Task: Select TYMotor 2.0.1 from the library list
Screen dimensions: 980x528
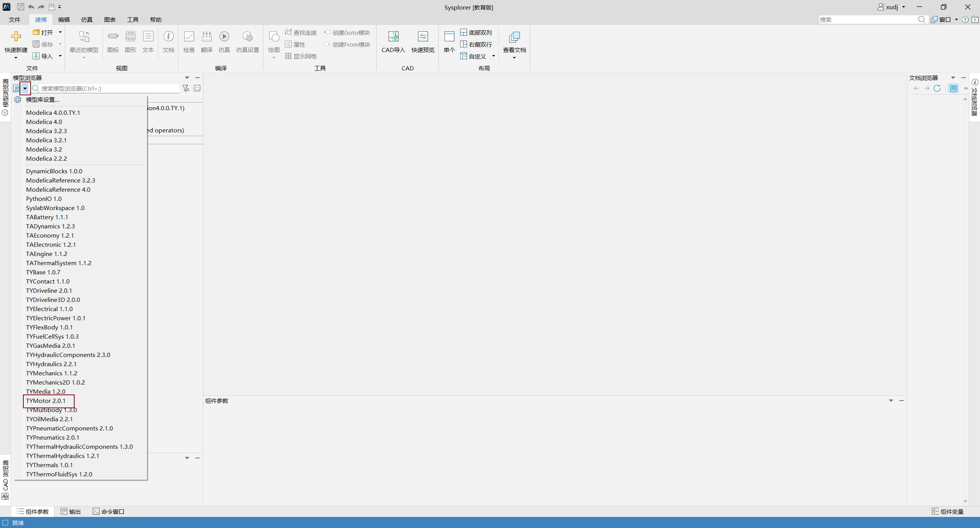Action: click(46, 401)
